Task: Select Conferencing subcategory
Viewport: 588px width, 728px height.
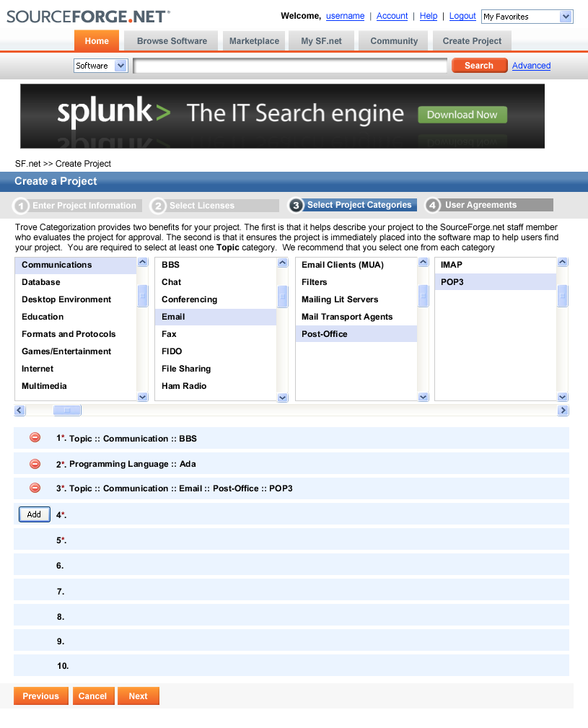Action: click(216, 299)
